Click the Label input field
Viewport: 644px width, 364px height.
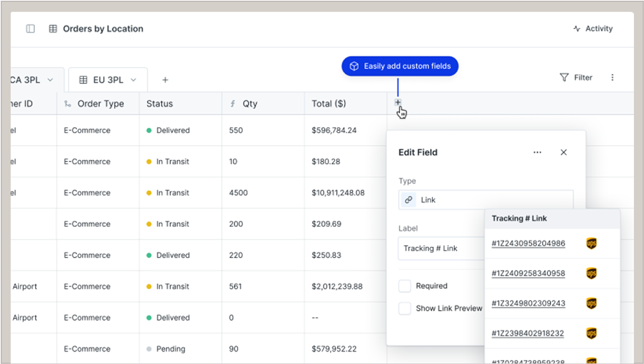441,249
